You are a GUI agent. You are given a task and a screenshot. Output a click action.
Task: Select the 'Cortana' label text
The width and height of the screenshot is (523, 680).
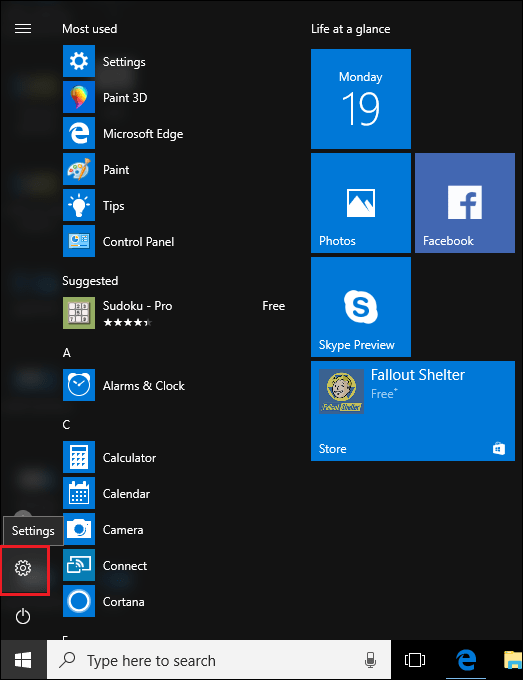124,602
